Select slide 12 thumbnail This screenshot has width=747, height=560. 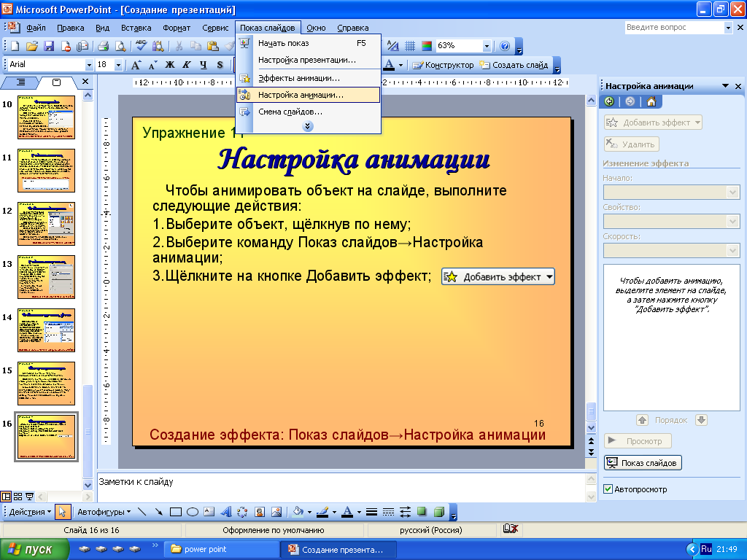pos(46,224)
